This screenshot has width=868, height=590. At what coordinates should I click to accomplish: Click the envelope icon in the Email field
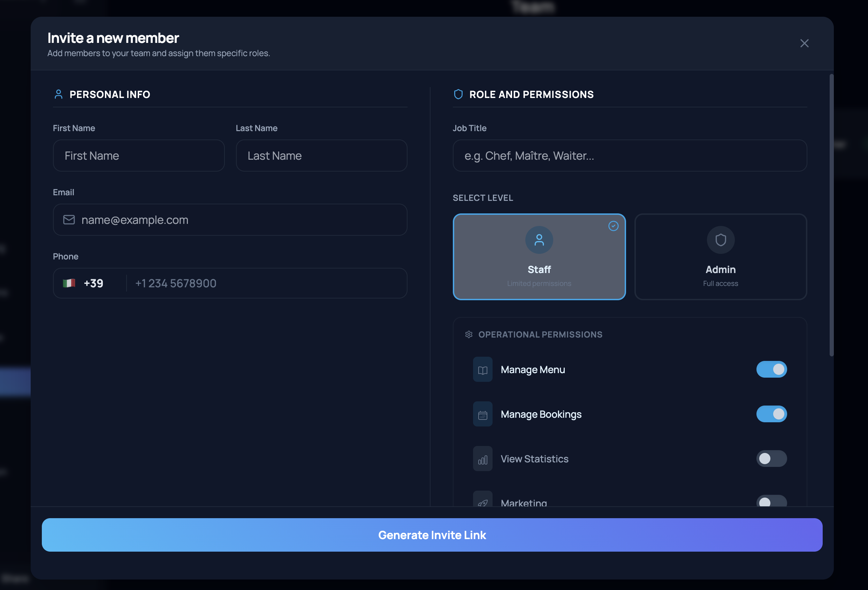coord(69,220)
